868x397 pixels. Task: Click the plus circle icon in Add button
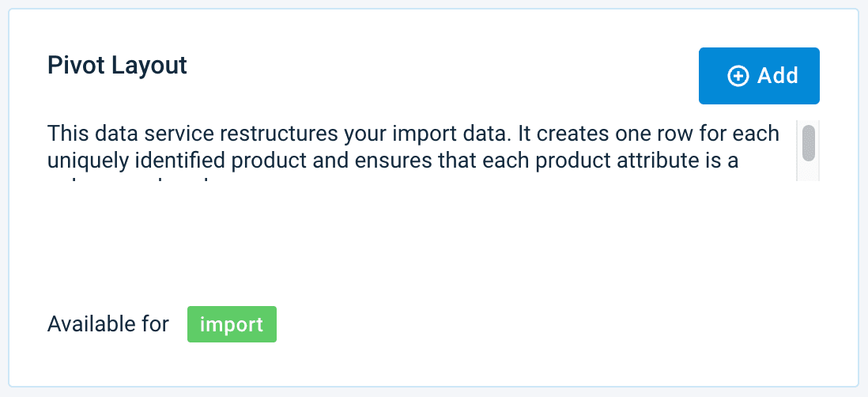(738, 76)
